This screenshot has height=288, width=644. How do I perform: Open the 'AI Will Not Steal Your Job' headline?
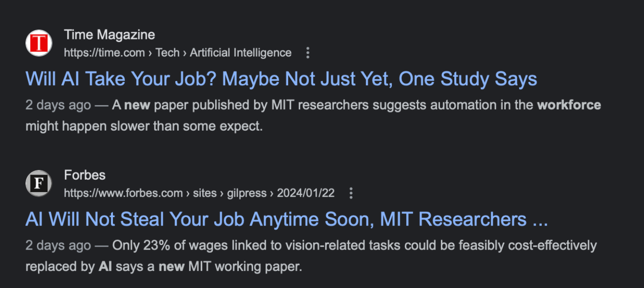click(286, 219)
